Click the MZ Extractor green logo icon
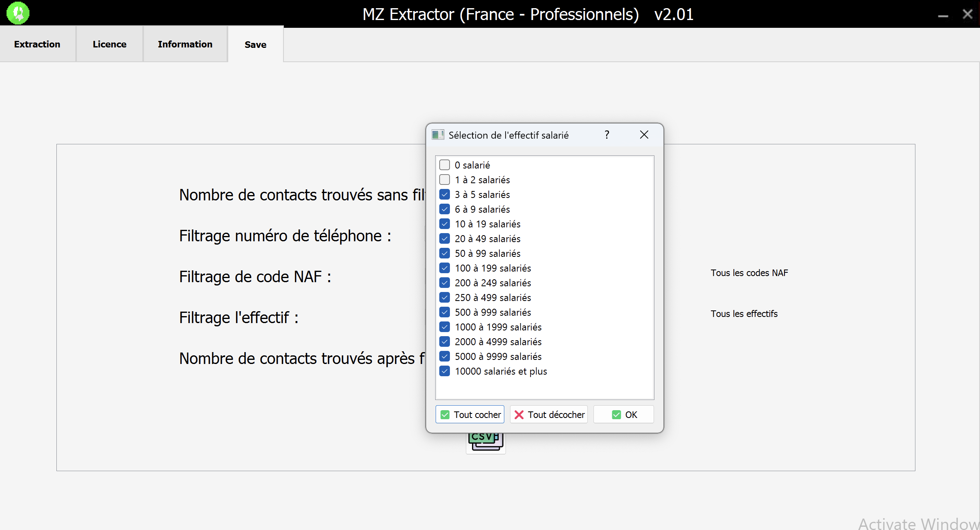 pos(18,13)
